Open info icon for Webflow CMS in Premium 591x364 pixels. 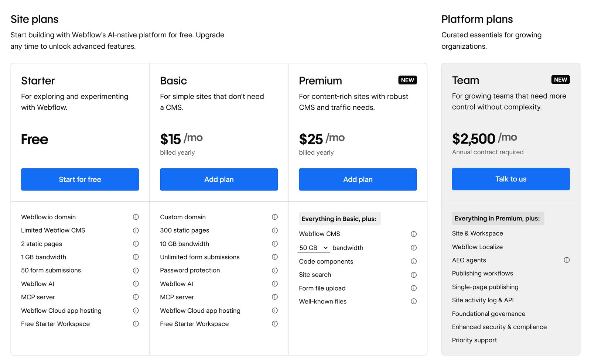[414, 234]
